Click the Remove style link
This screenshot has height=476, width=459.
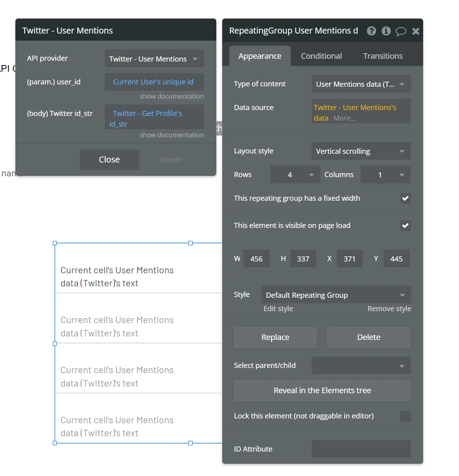pyautogui.click(x=389, y=308)
